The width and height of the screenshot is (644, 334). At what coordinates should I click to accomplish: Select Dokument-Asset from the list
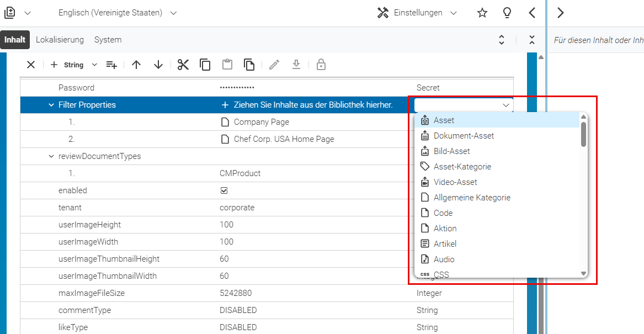497,136
